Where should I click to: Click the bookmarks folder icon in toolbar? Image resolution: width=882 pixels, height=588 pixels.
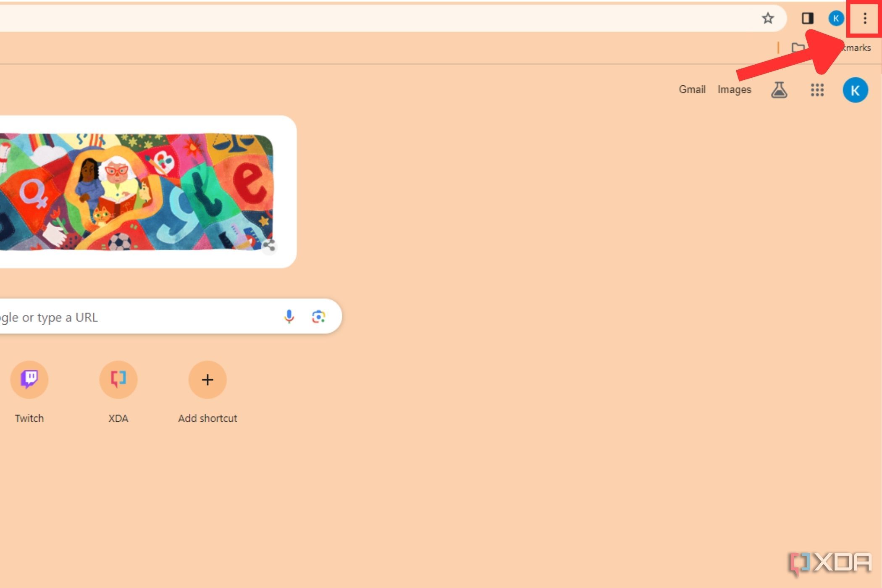coord(799,47)
